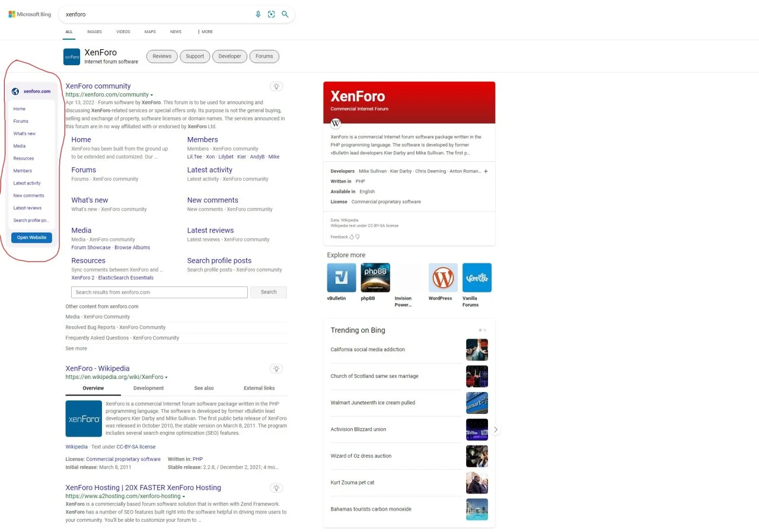Viewport: 759px width, 532px height.
Task: Click Wizard of Oz dress auction trend
Action: click(x=361, y=456)
